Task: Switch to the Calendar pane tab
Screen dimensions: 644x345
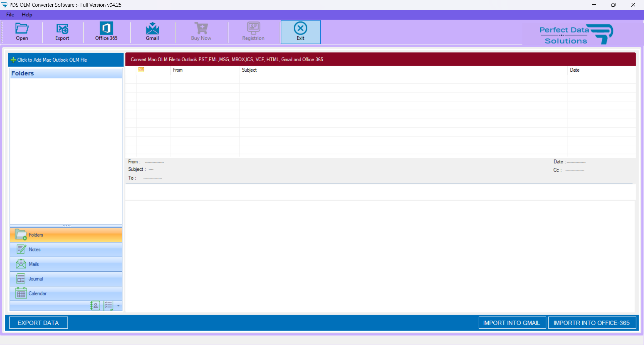Action: (66, 293)
